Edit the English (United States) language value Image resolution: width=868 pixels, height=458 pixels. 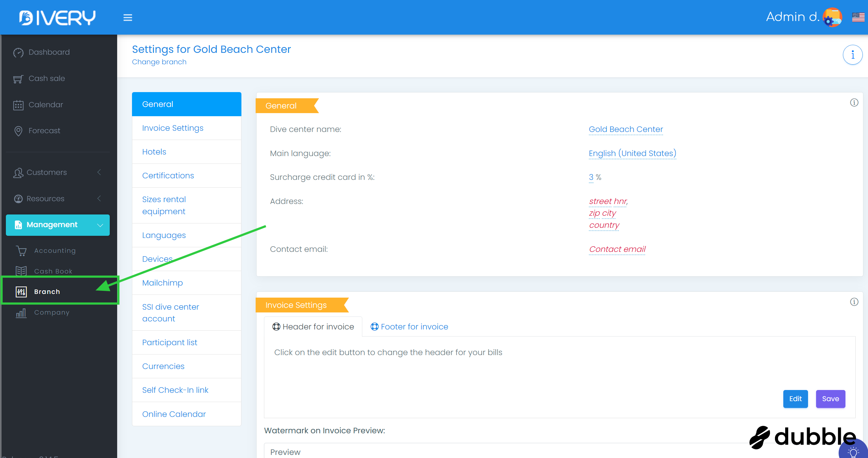[632, 153]
